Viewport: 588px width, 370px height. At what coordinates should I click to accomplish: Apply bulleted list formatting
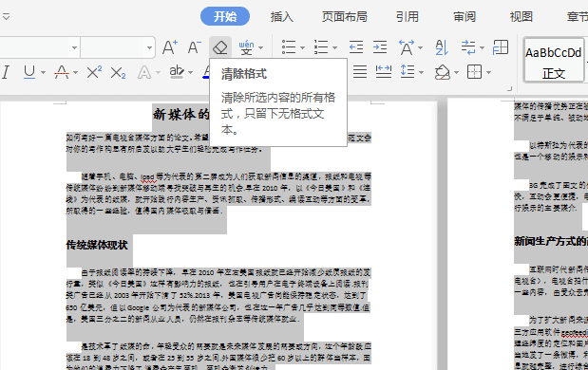(x=289, y=47)
